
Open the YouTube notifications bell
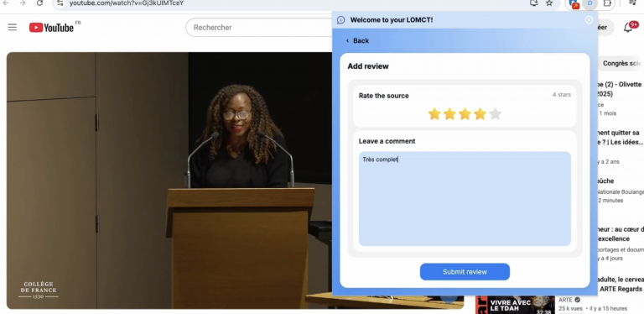pyautogui.click(x=628, y=28)
